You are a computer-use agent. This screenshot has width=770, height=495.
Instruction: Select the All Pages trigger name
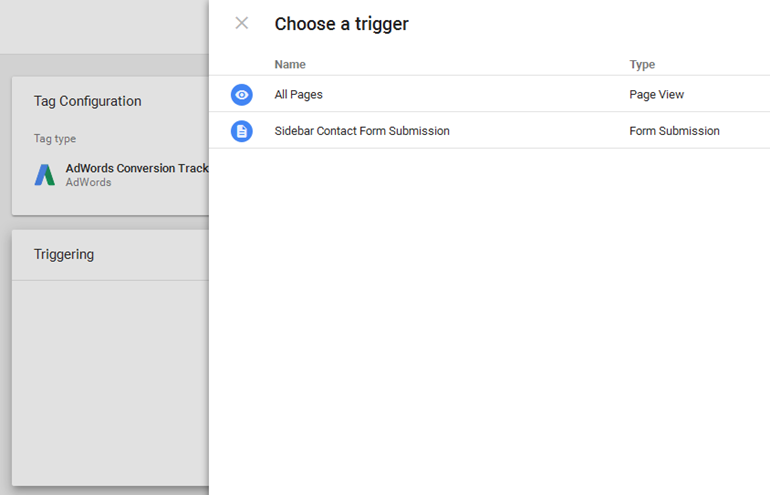[x=298, y=94]
